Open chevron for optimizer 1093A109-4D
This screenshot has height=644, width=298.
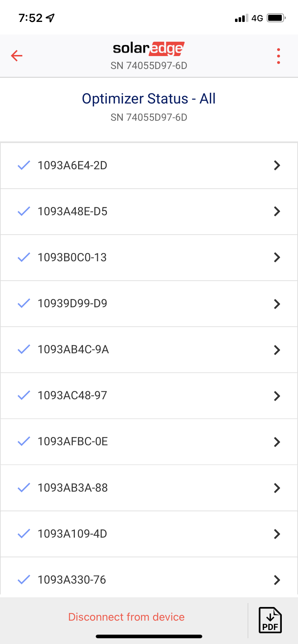[277, 534]
